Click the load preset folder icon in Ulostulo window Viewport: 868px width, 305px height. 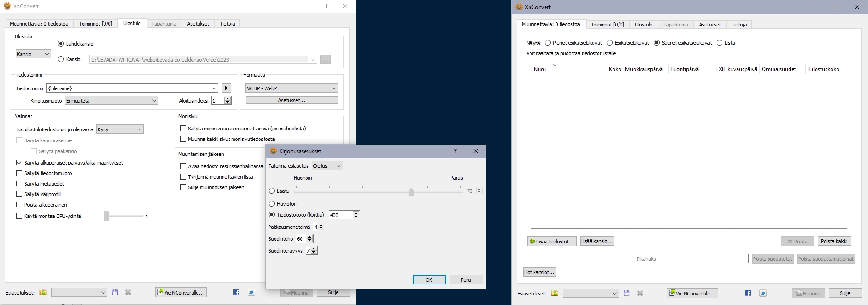pyautogui.click(x=43, y=292)
